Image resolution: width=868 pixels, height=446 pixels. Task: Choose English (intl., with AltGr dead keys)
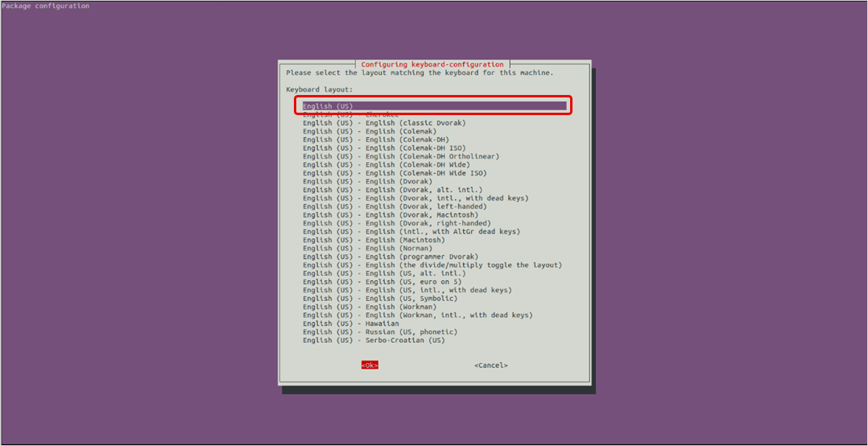(x=411, y=232)
